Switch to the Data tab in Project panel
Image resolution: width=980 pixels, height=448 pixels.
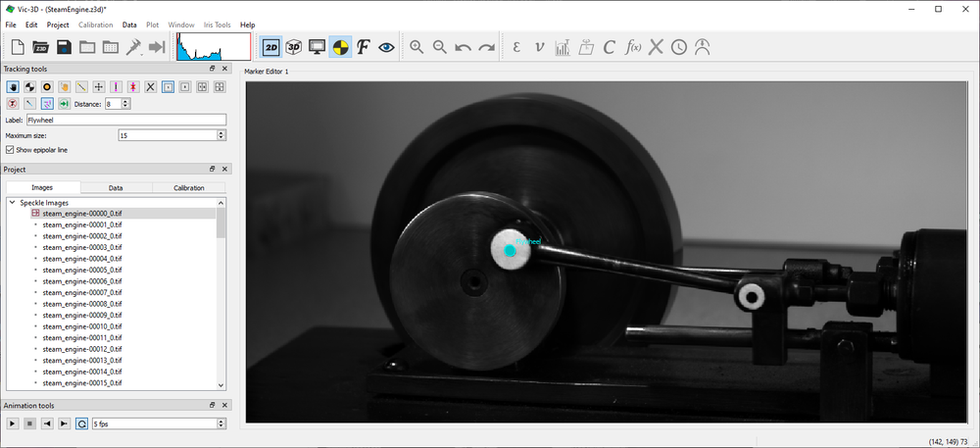116,187
